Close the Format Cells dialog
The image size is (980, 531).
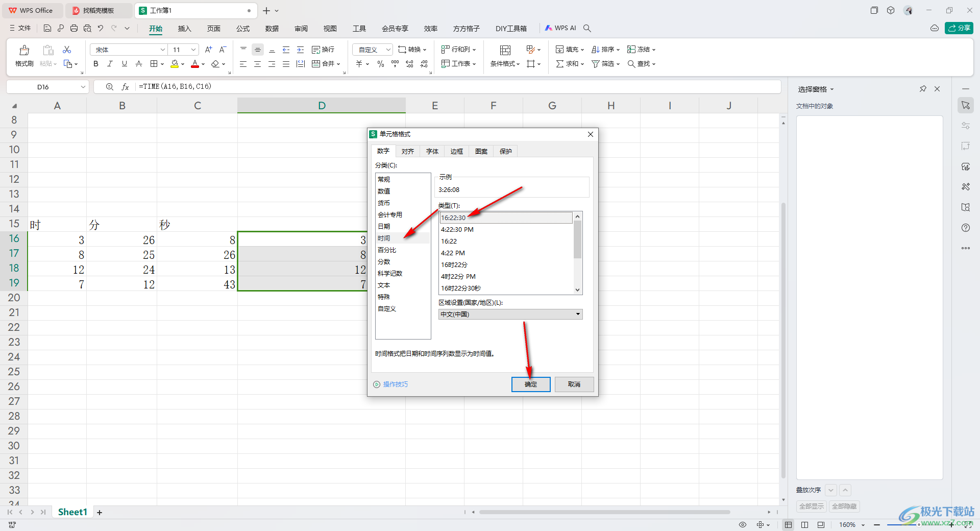[x=591, y=134]
